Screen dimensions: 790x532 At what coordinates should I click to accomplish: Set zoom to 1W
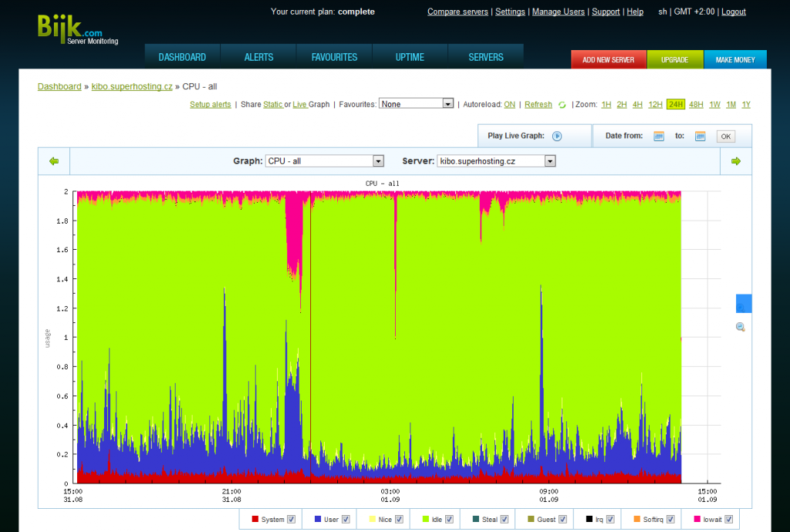point(714,104)
